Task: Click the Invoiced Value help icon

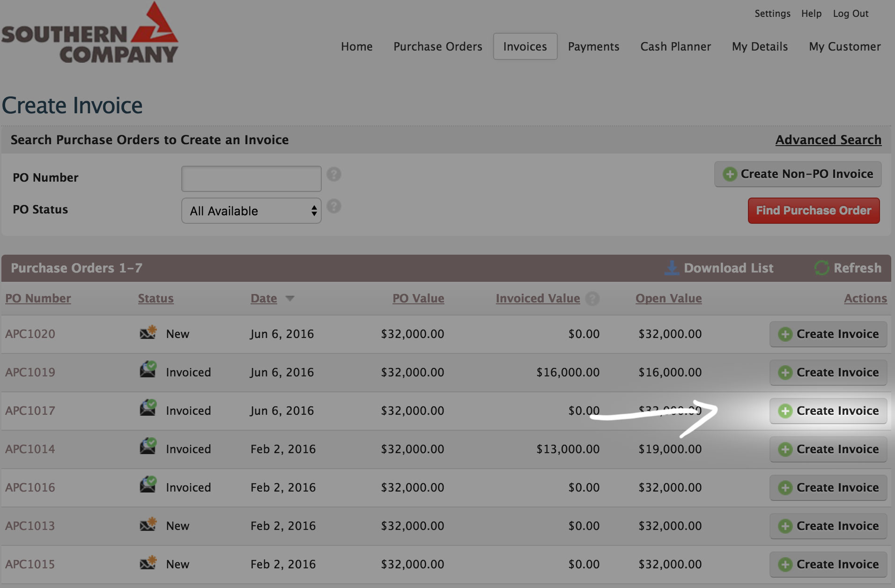Action: (x=592, y=299)
